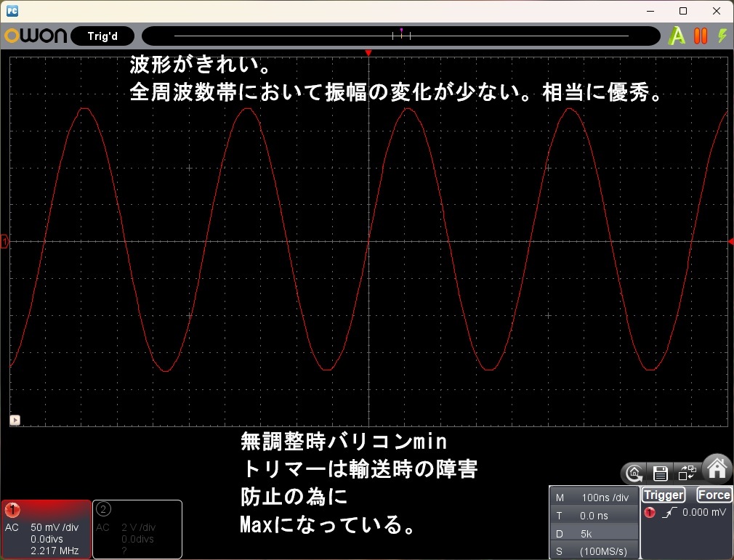Click the green Autoset A icon

coord(677,36)
